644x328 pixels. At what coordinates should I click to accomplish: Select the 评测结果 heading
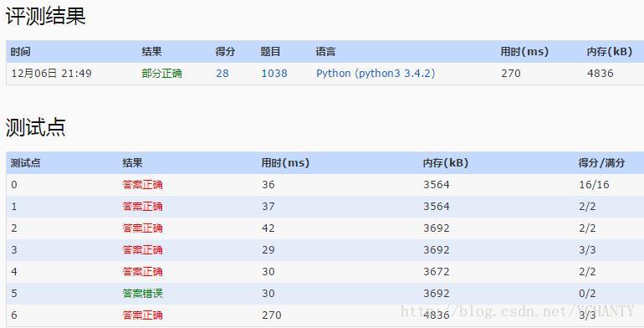pyautogui.click(x=46, y=17)
